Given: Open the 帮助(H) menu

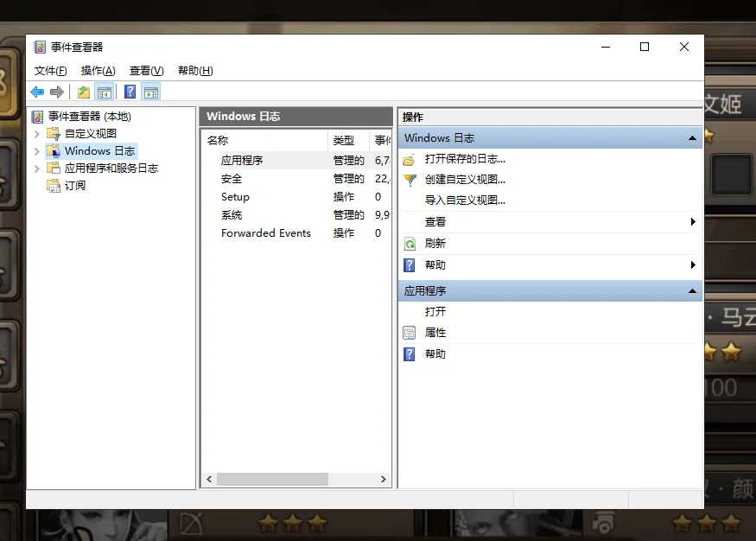Looking at the screenshot, I should point(195,71).
